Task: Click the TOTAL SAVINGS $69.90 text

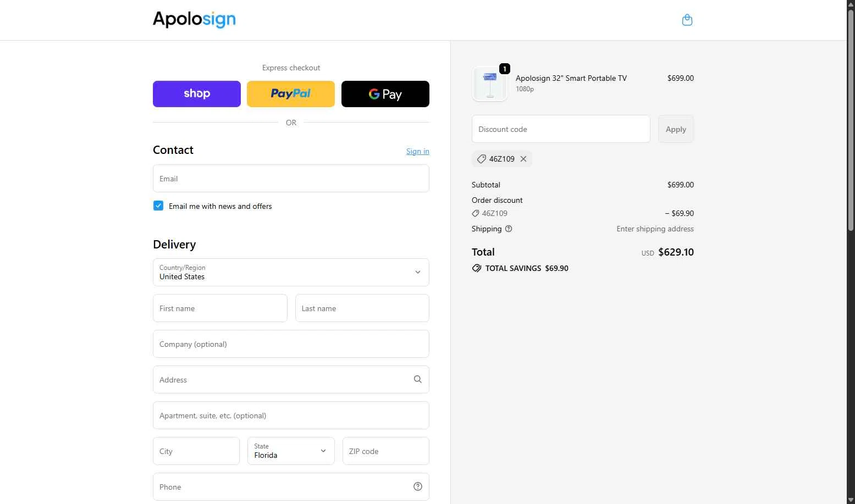Action: 527,268
